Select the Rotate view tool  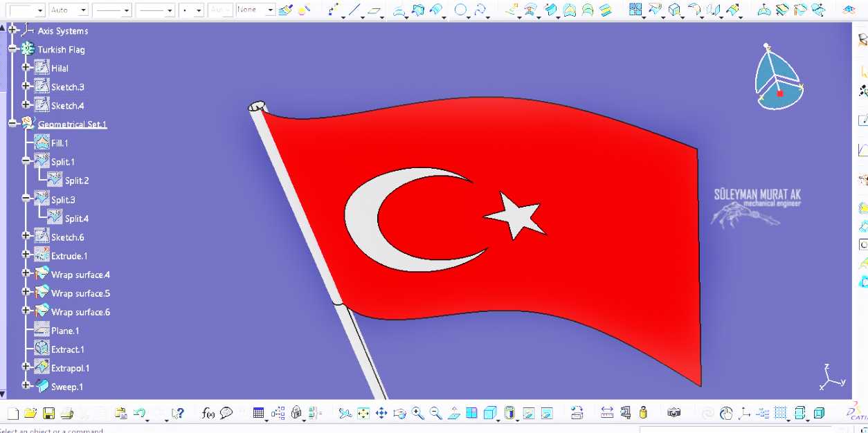[x=399, y=413]
